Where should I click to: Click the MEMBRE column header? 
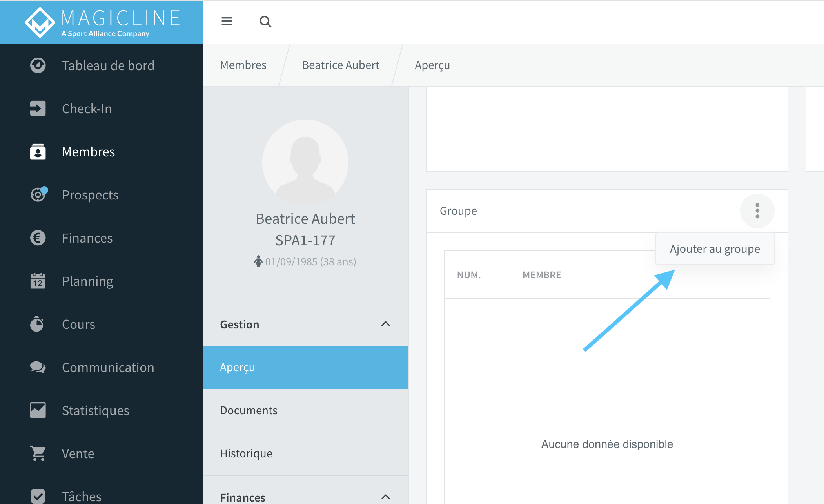click(542, 275)
